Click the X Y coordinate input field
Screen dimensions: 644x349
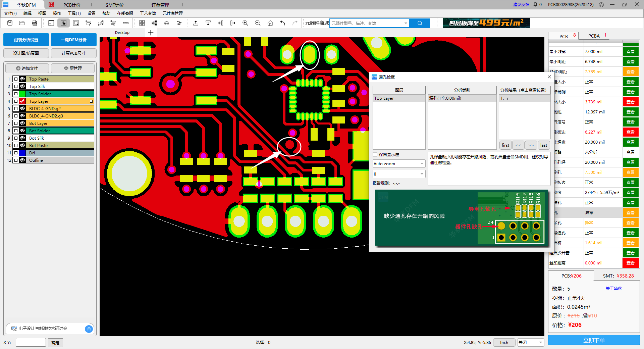pos(31,343)
